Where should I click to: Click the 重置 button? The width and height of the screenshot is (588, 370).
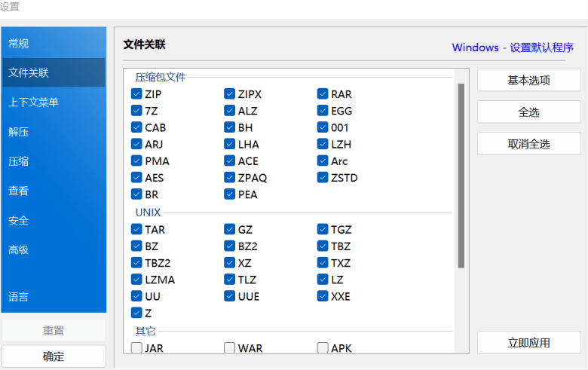(54, 330)
